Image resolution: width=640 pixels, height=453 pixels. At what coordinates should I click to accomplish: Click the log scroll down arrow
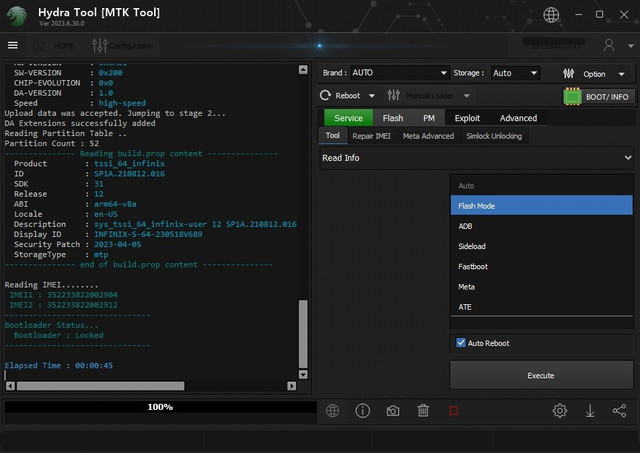coord(303,374)
